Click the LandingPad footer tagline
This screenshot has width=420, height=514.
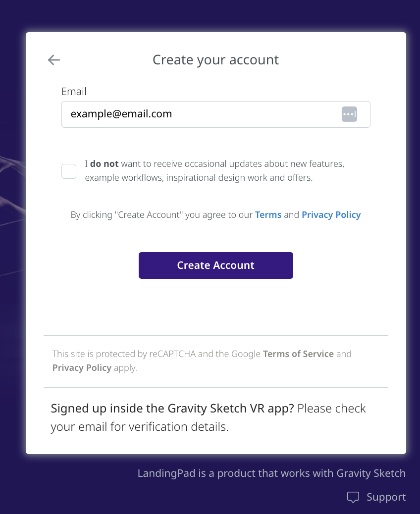coord(271,473)
